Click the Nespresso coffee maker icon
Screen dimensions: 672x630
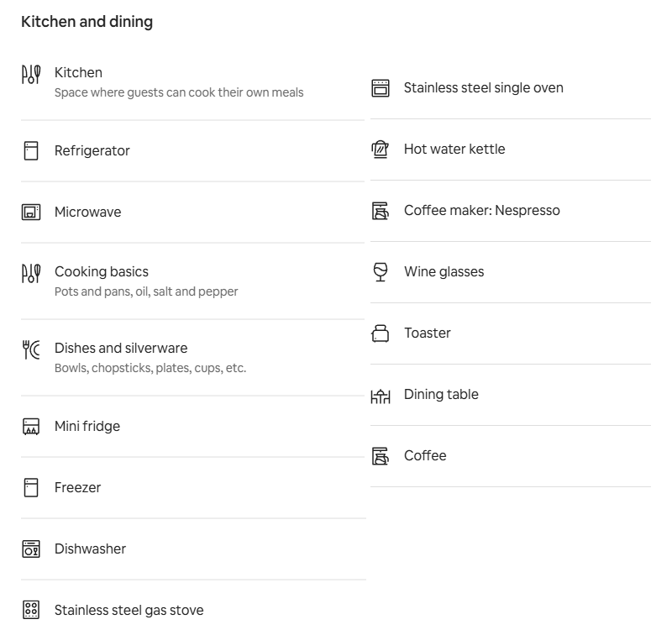[x=381, y=211]
